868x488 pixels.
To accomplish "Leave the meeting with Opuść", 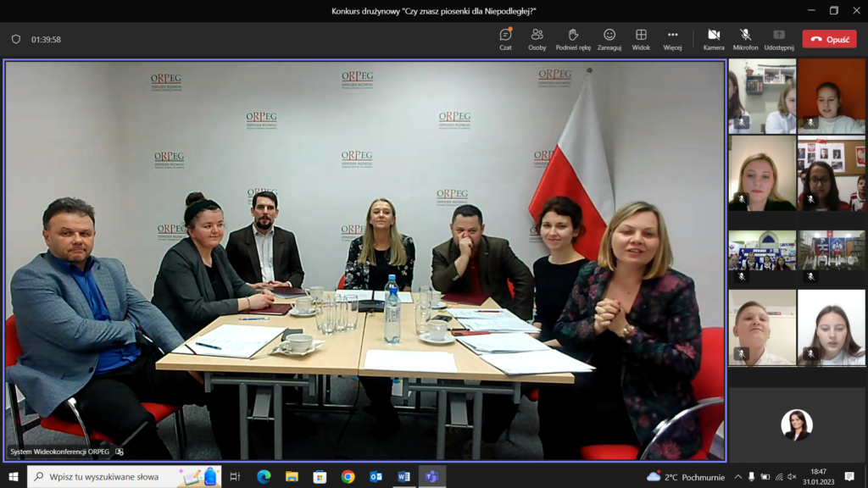I will (x=829, y=39).
